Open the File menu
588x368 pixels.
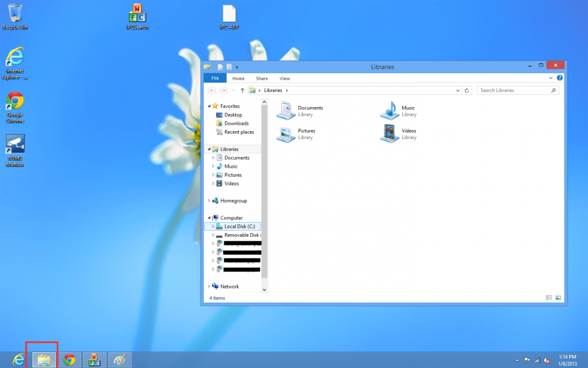point(215,78)
